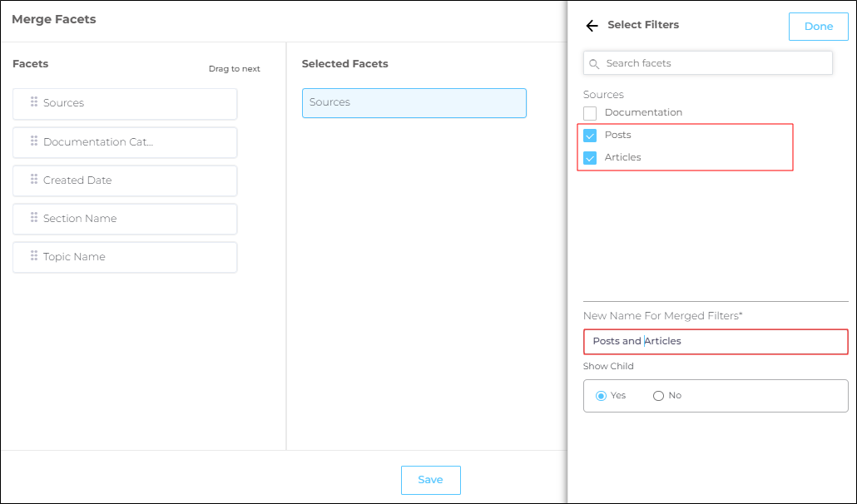
Task: Click drag handle icon for Topic Name
Action: tap(34, 256)
